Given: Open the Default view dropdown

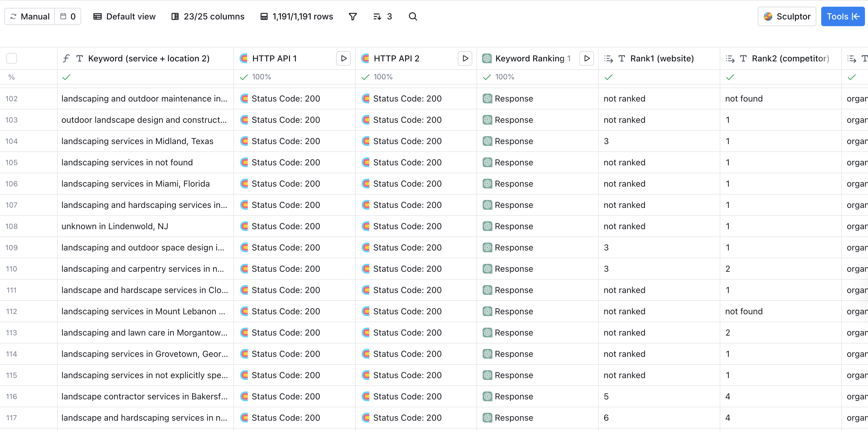Looking at the screenshot, I should (124, 16).
